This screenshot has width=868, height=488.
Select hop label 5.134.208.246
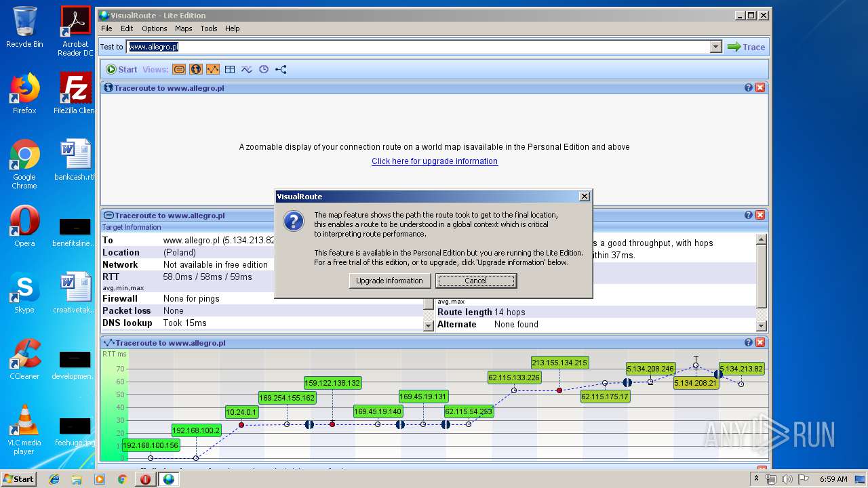[650, 369]
